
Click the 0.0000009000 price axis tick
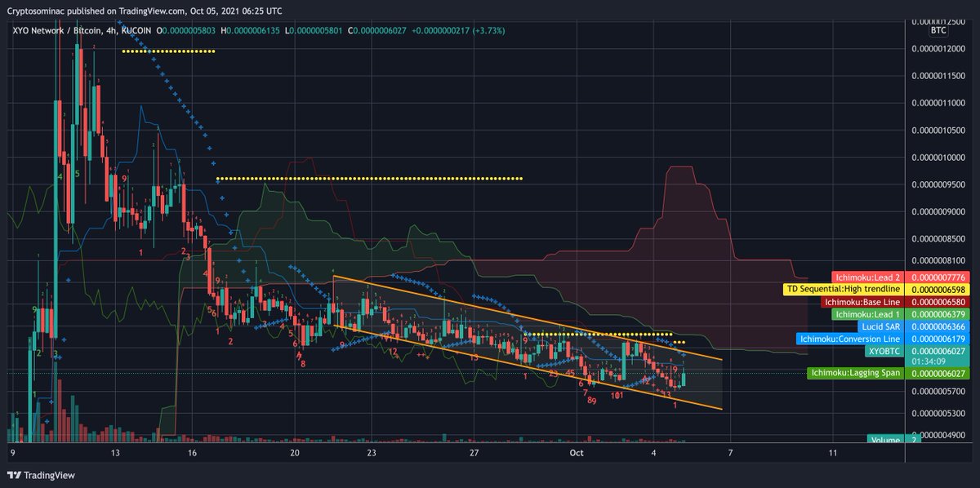940,211
